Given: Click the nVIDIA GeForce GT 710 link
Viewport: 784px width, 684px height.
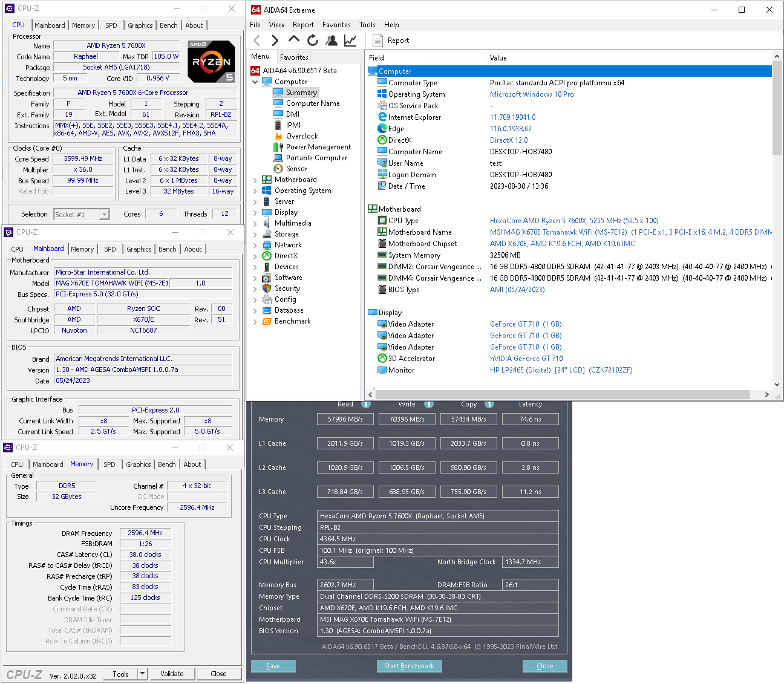Looking at the screenshot, I should 526,359.
